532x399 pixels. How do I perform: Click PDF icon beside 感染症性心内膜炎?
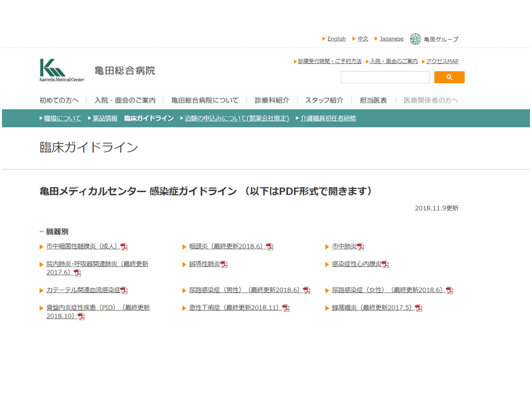coord(385,265)
